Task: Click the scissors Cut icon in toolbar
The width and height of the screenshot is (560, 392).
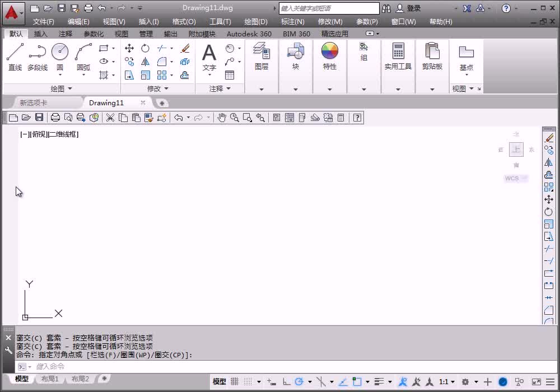Action: point(110,118)
